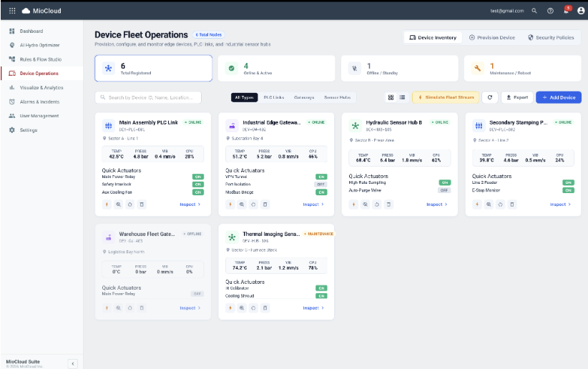
Task: Inspect the Hydraulic Sensor Hub B device
Action: pos(437,205)
